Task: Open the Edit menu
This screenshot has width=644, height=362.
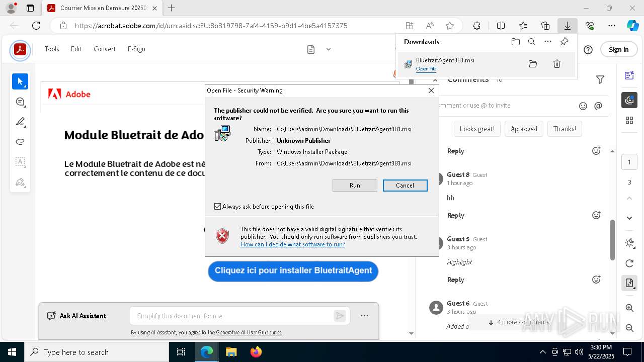Action: click(76, 49)
